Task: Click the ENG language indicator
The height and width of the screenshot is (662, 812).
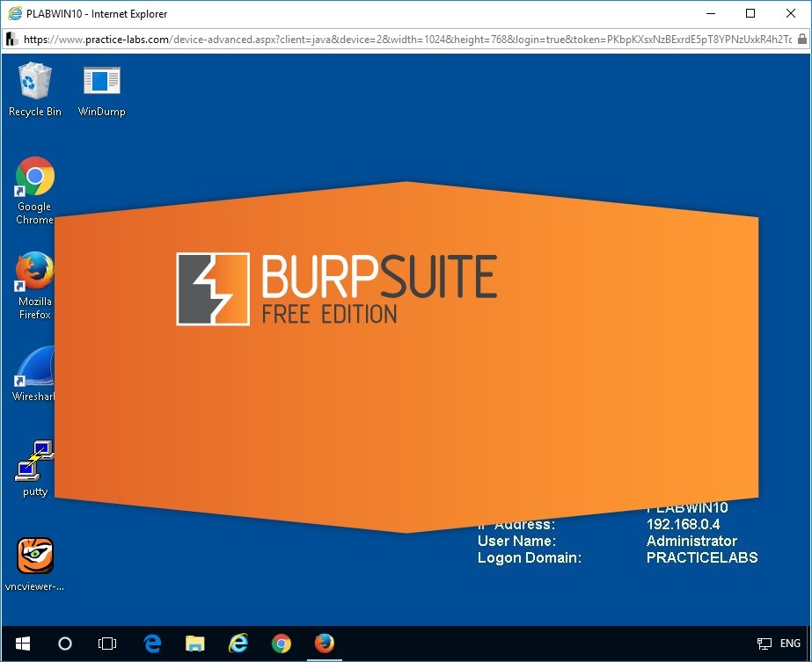Action: (790, 644)
